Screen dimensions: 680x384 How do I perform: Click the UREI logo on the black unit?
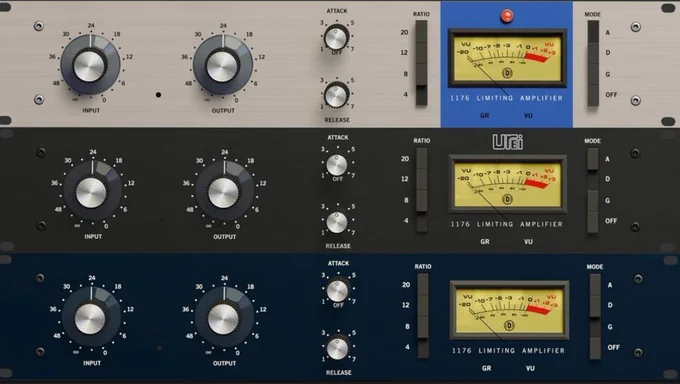click(x=507, y=142)
